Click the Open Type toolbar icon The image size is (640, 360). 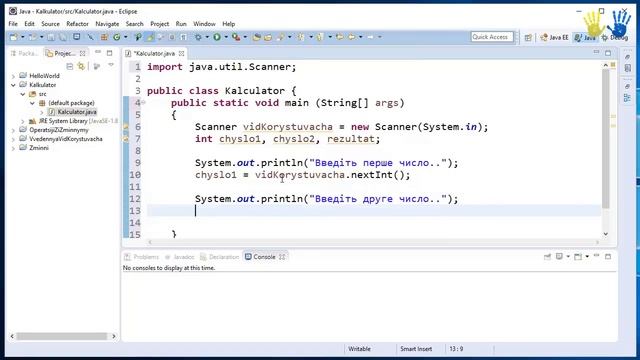pos(257,37)
